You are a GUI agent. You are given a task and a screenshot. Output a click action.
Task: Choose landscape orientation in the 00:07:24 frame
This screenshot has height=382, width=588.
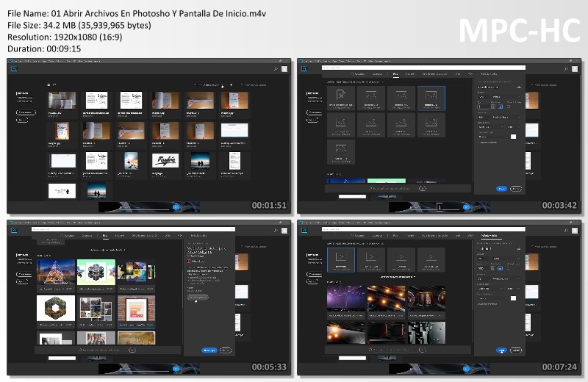tap(501, 268)
